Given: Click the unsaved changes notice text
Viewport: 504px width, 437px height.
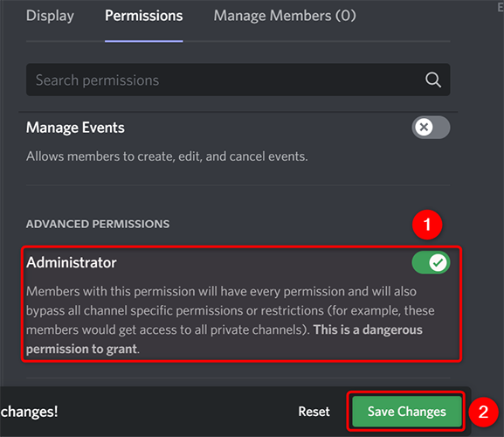Looking at the screenshot, I should click(29, 412).
